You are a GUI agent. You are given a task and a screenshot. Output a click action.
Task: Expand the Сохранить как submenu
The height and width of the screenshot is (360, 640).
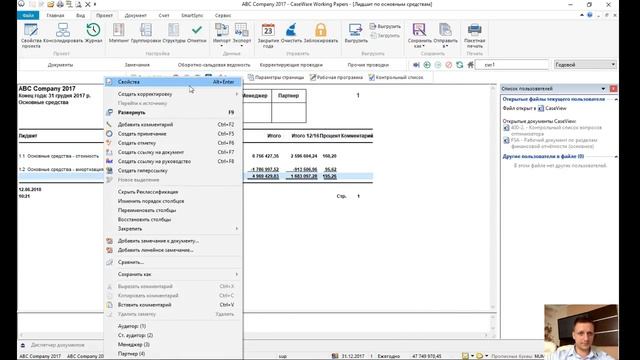point(173,274)
